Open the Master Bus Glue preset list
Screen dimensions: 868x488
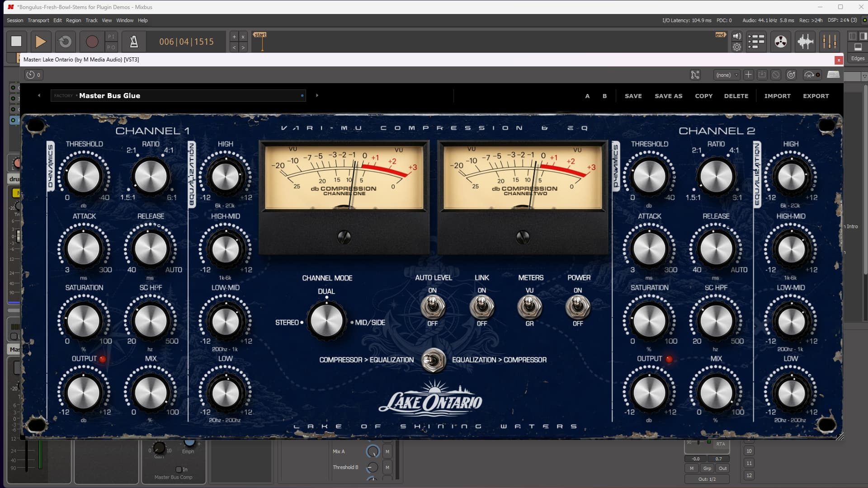click(178, 95)
